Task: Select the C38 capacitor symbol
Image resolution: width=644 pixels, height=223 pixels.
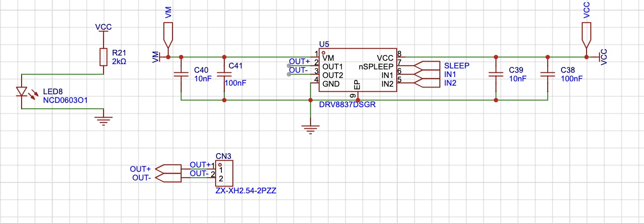Action: (547, 75)
